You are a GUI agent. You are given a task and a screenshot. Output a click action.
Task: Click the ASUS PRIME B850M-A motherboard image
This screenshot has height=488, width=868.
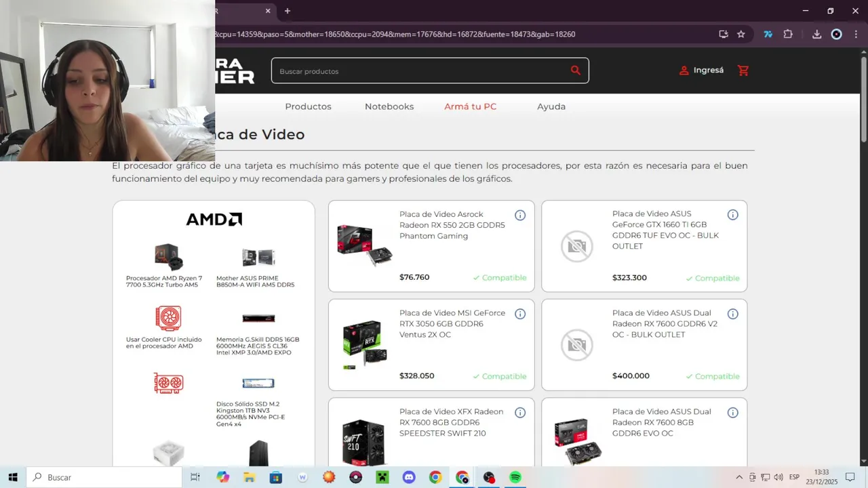tap(258, 258)
